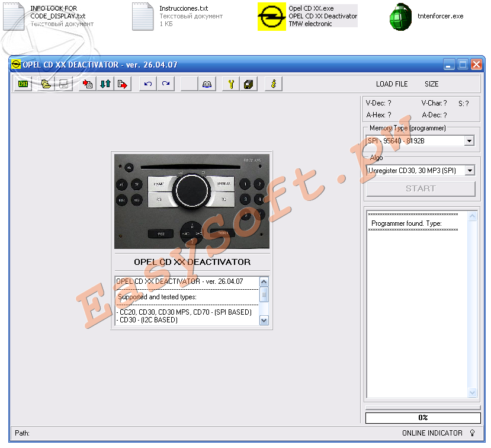
Task: Click the SIZE label in the toolbar
Action: click(432, 84)
